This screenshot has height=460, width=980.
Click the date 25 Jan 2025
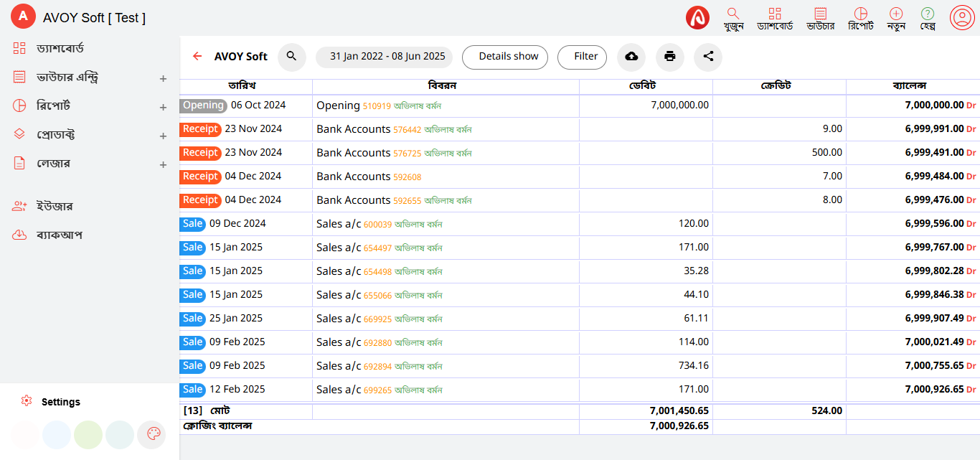(236, 319)
